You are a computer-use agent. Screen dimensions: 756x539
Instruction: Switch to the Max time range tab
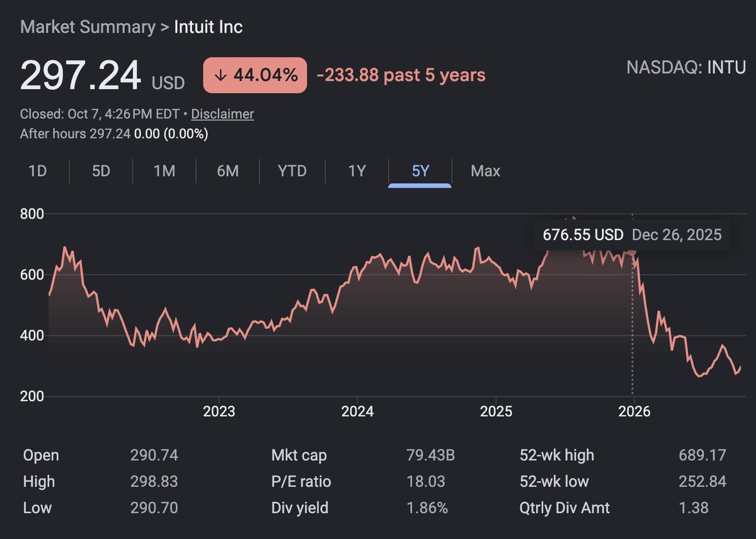[x=485, y=171]
